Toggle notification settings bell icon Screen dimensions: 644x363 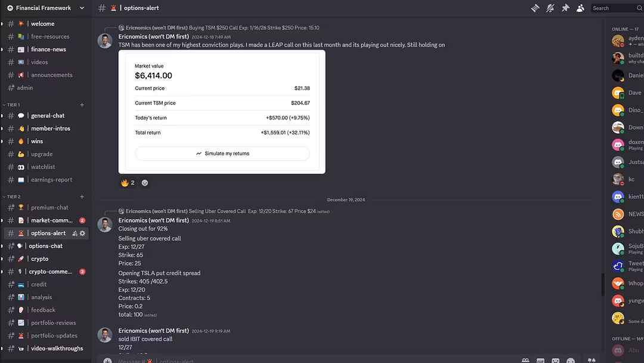tap(550, 8)
